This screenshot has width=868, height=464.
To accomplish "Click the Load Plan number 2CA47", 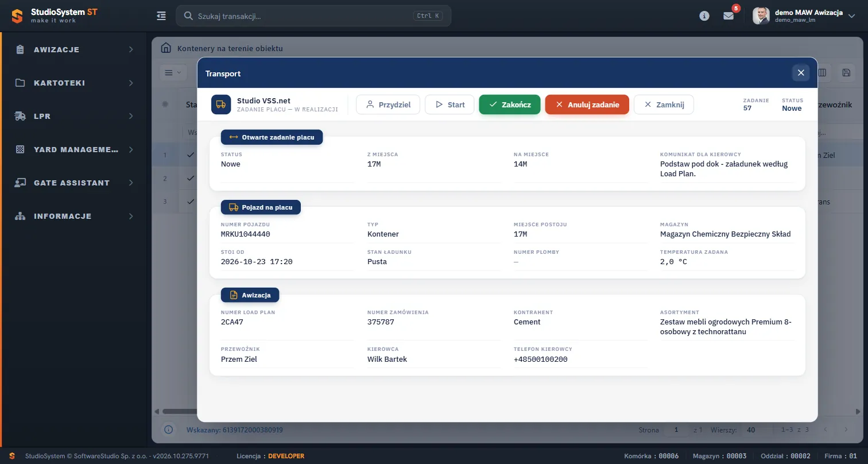I will click(x=232, y=322).
